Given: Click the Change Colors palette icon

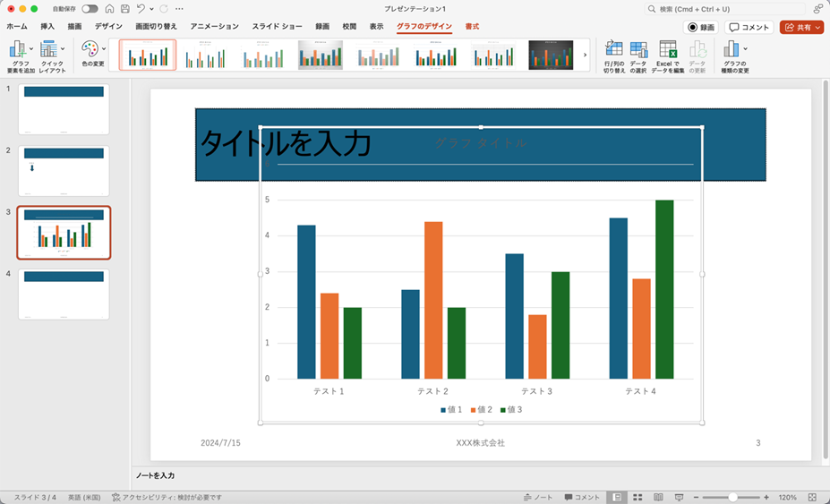Looking at the screenshot, I should coord(90,48).
